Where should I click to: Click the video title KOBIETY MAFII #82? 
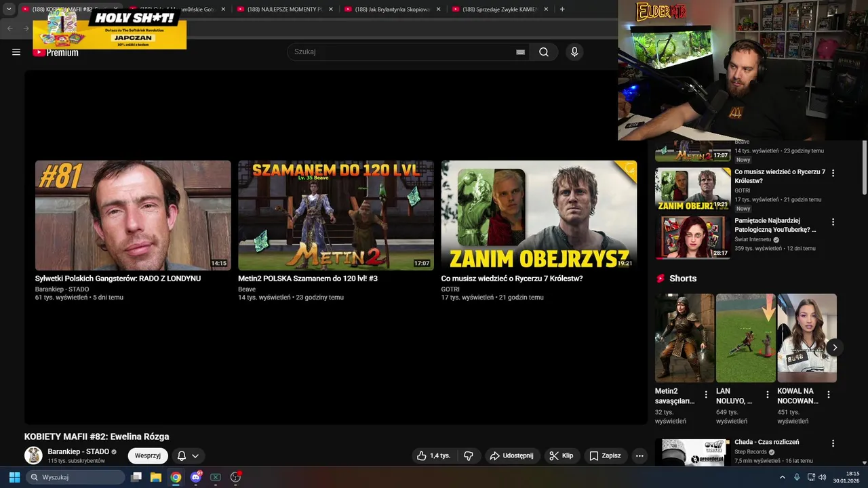point(97,437)
